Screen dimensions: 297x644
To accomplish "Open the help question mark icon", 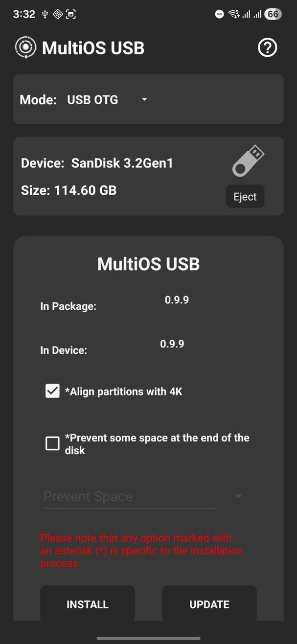I will click(267, 47).
